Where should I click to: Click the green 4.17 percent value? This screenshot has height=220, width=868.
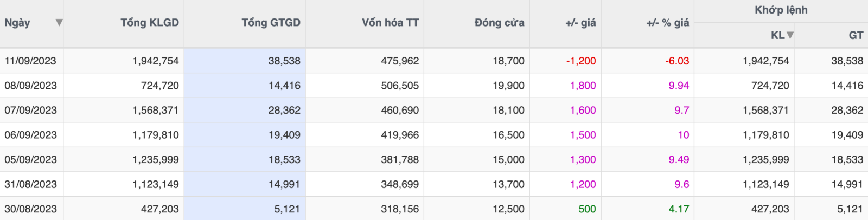tap(679, 209)
